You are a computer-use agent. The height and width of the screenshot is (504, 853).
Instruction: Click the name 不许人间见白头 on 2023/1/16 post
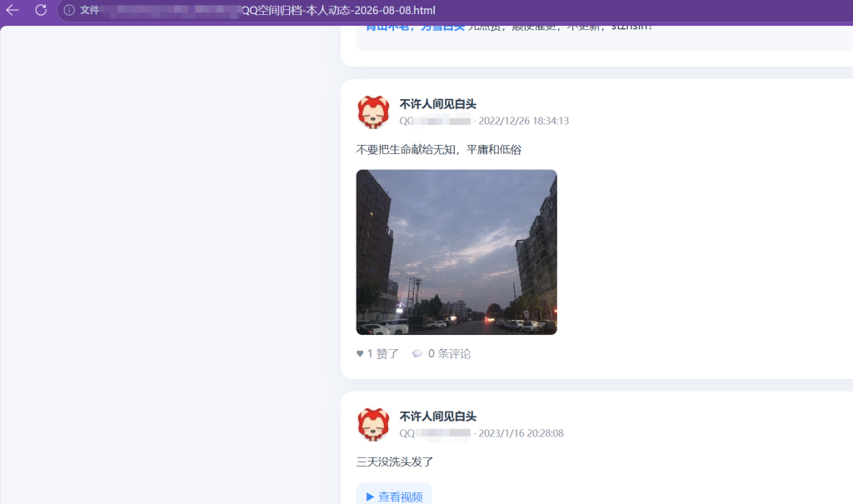click(438, 417)
